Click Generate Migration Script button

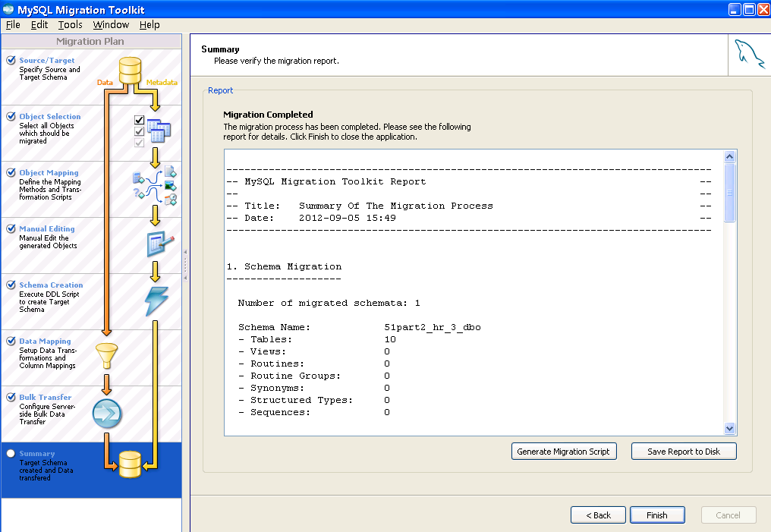click(564, 452)
